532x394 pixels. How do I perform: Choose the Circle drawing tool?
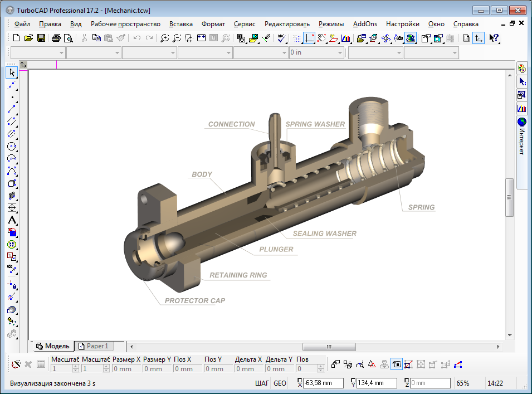(12, 146)
